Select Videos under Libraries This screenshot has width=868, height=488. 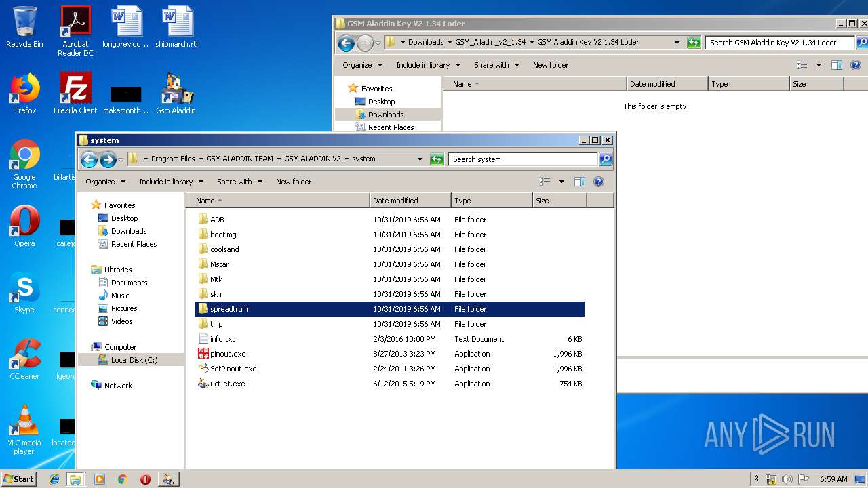click(x=122, y=321)
